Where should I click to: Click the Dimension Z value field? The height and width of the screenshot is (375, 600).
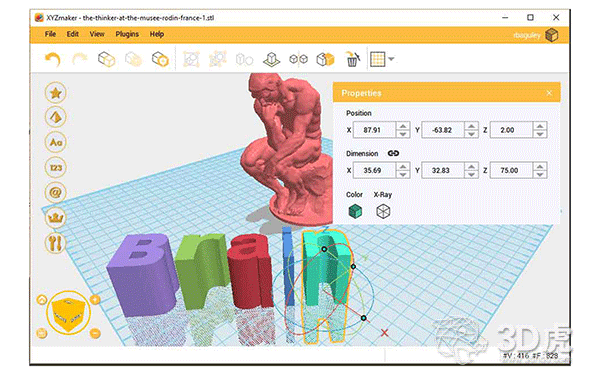511,170
